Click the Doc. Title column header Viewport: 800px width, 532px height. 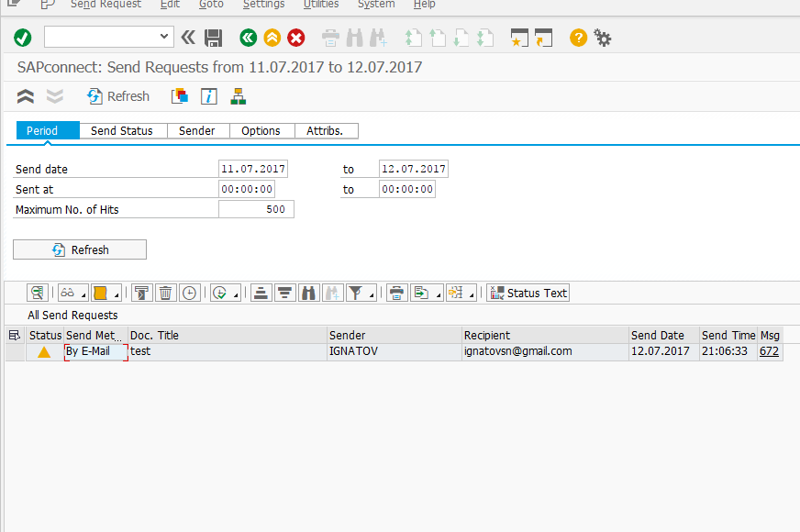(x=227, y=335)
